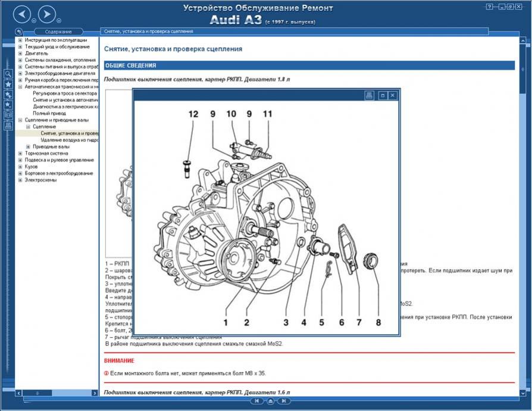Open the forward history dropdown arrow
The width and height of the screenshot is (532, 411).
(x=59, y=21)
